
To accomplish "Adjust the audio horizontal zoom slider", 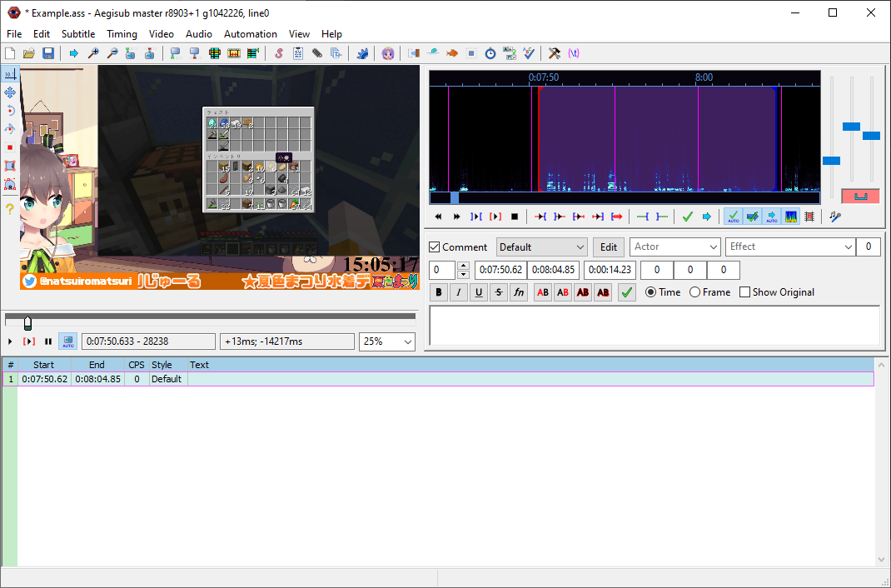I will point(831,161).
